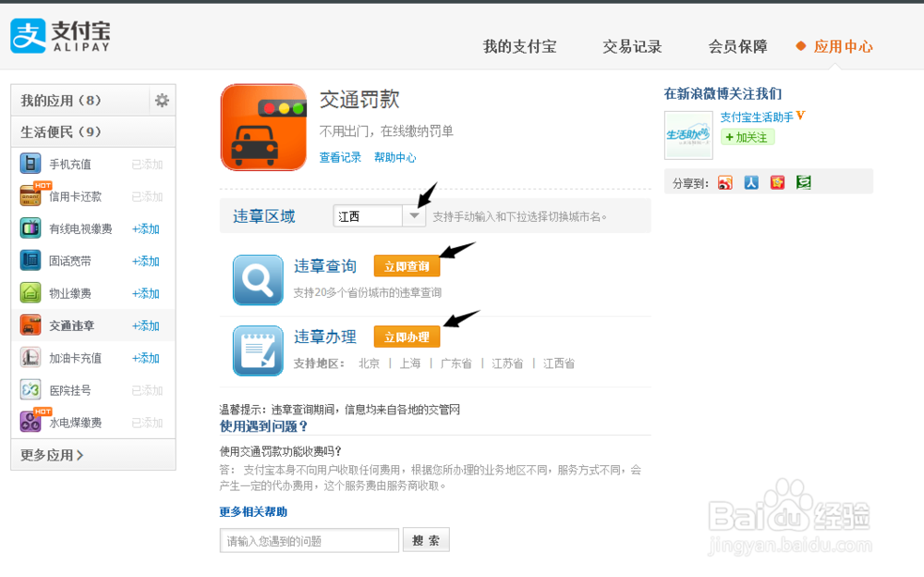
Task: Click the 违章查询 magnifier icon
Action: click(x=258, y=280)
